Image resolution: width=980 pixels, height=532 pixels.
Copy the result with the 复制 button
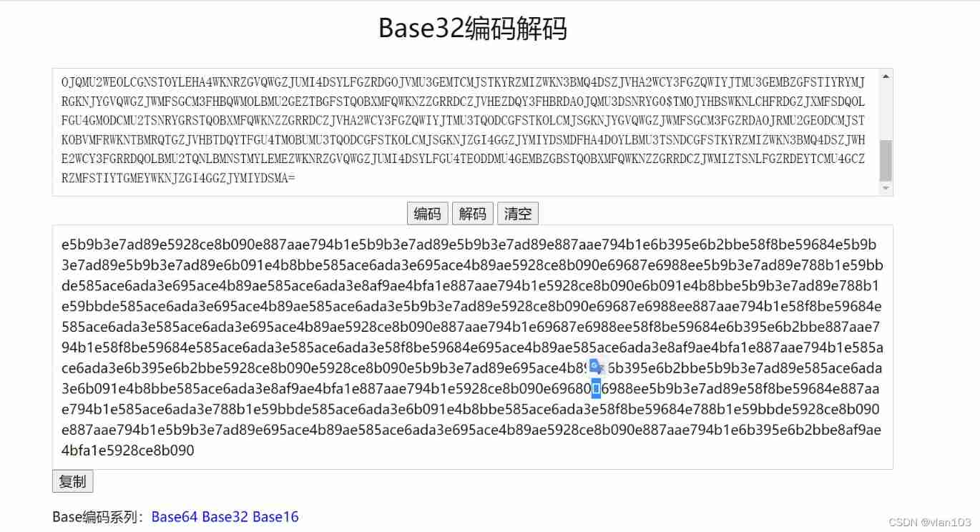[x=73, y=481]
